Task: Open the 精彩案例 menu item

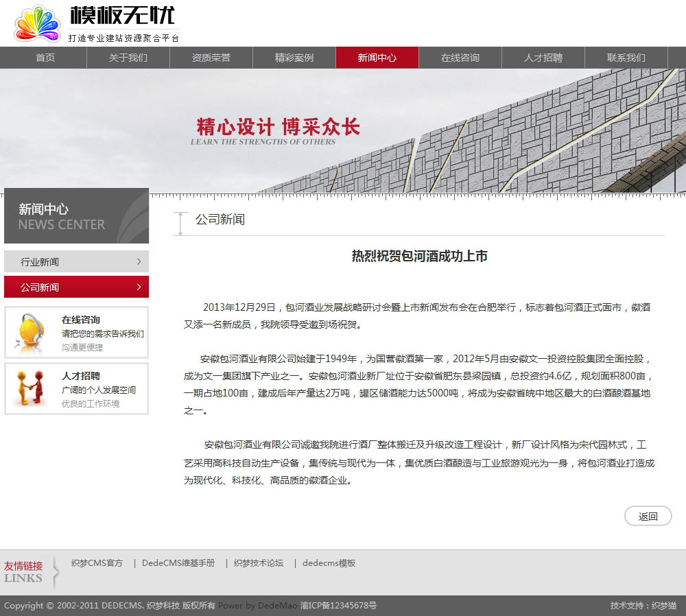Action: point(294,58)
